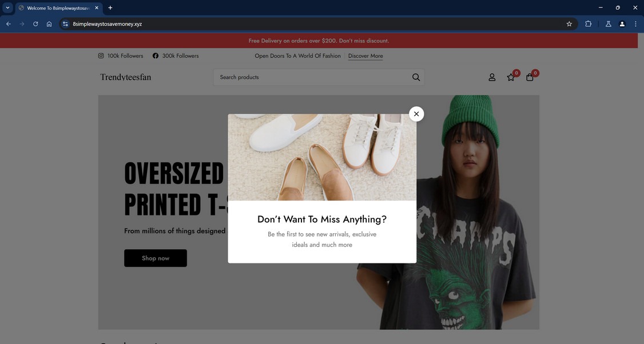The width and height of the screenshot is (644, 344).
Task: Go back with the browser back arrow
Action: 8,24
